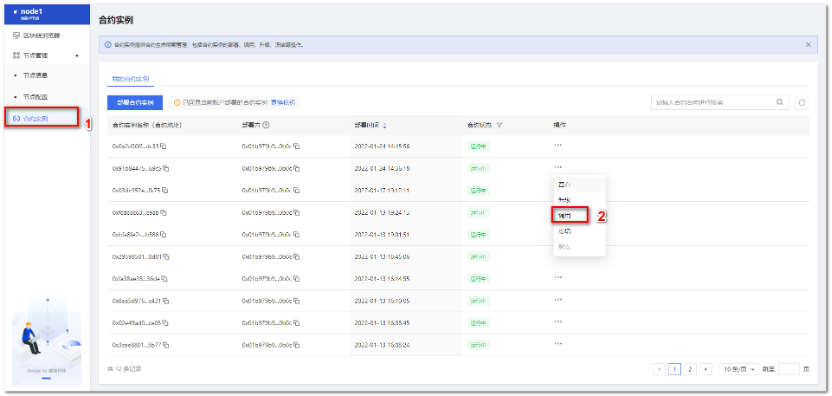The image size is (832, 396).
Task: Open the more-actions dots in the c431 row
Action: click(x=558, y=299)
